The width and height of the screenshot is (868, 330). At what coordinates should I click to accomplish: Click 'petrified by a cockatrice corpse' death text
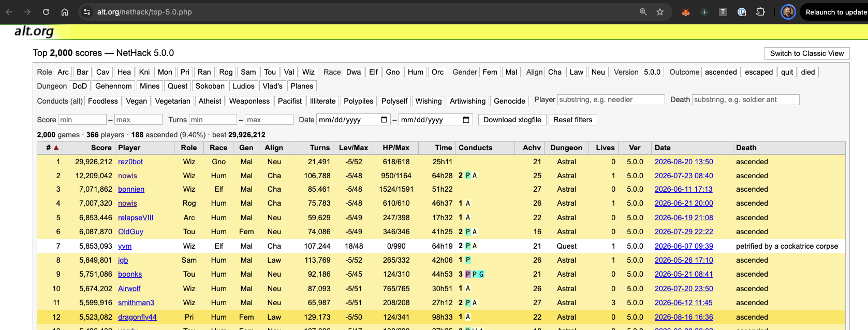(787, 246)
